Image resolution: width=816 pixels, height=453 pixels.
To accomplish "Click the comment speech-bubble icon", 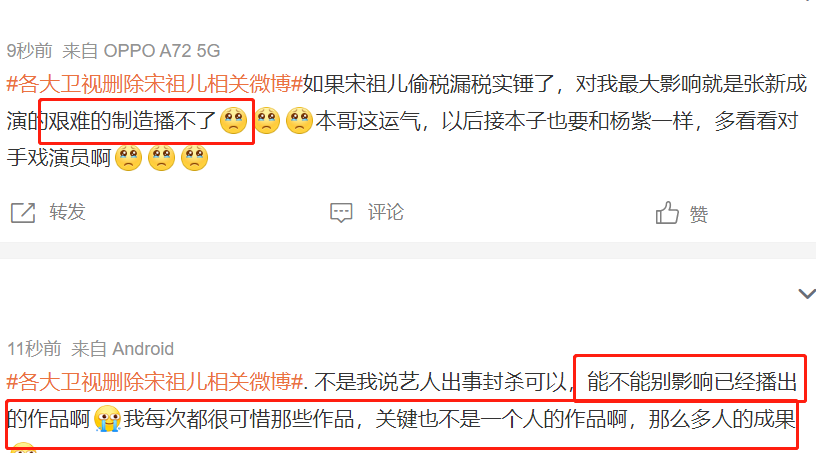I will [341, 212].
